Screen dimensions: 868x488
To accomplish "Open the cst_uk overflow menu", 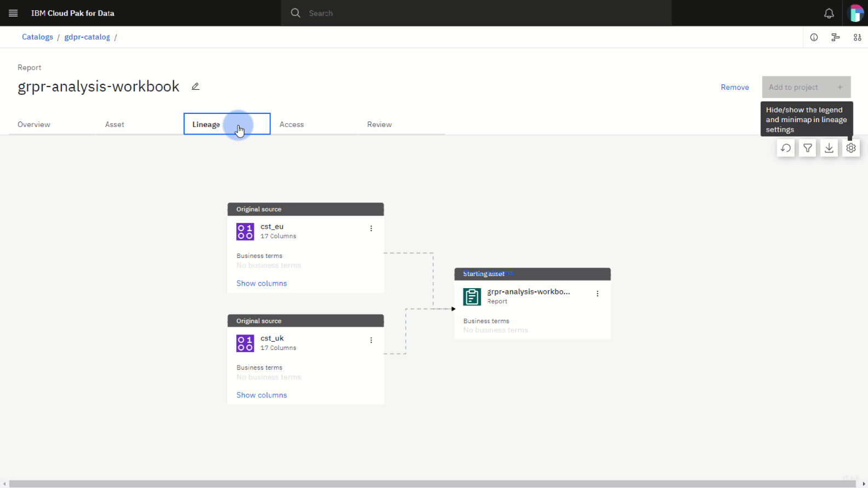I will [x=371, y=340].
